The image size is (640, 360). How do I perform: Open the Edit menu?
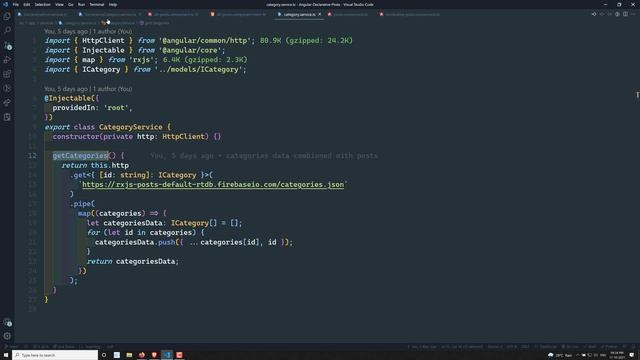pos(27,4)
